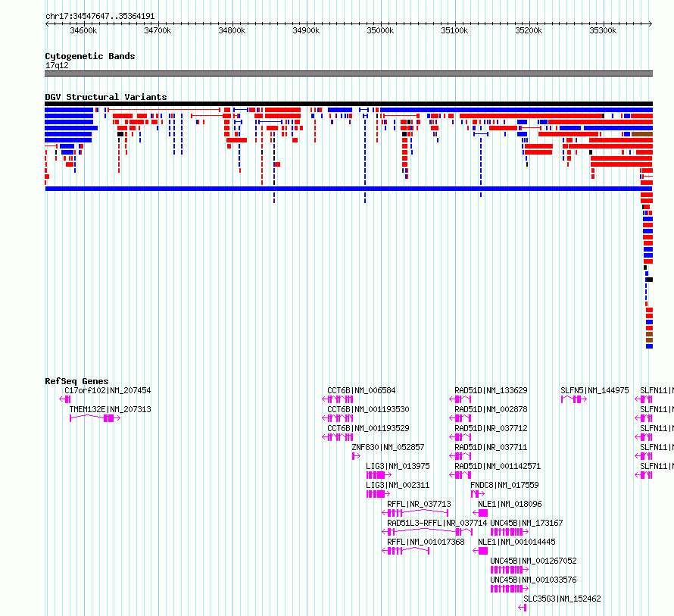
Task: Click the SLFN5 gene glyph
Action: [574, 399]
